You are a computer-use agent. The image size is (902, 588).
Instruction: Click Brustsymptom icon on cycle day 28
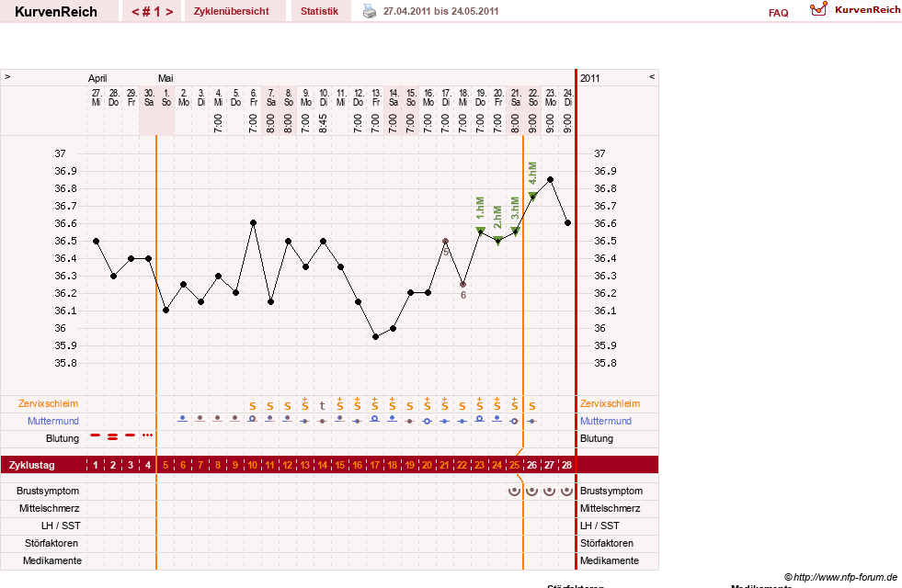[x=567, y=491]
